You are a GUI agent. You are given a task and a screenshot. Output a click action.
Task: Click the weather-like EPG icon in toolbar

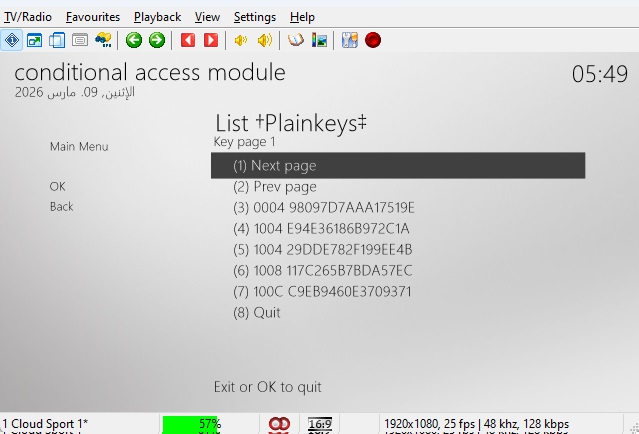[102, 40]
